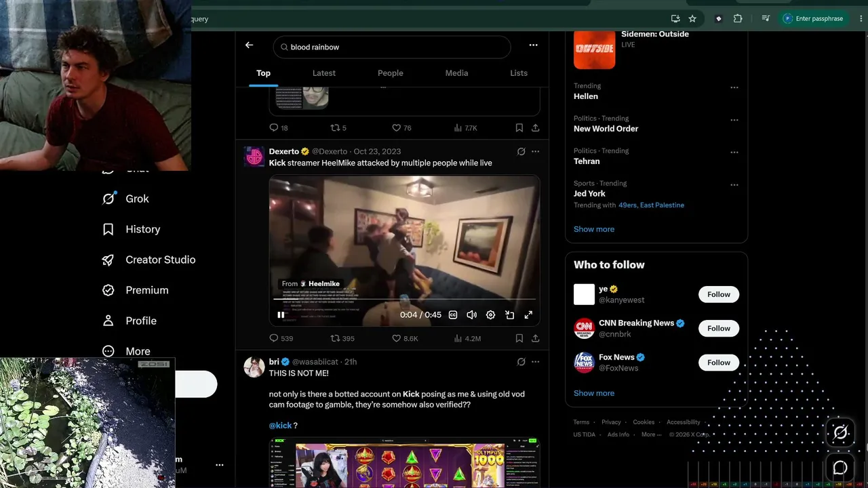Open the Lists tab
The image size is (868, 488).
click(519, 73)
